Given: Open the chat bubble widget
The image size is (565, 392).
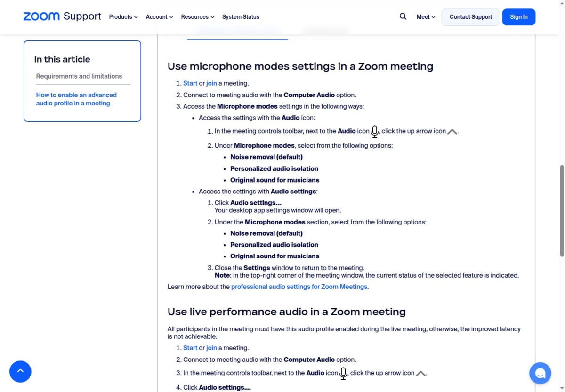Looking at the screenshot, I should click(x=540, y=374).
